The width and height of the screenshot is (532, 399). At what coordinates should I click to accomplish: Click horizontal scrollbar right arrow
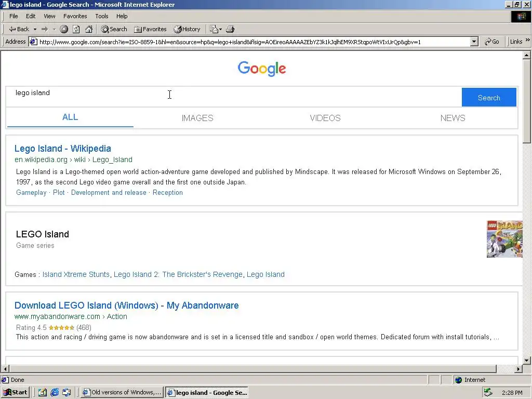(x=518, y=368)
